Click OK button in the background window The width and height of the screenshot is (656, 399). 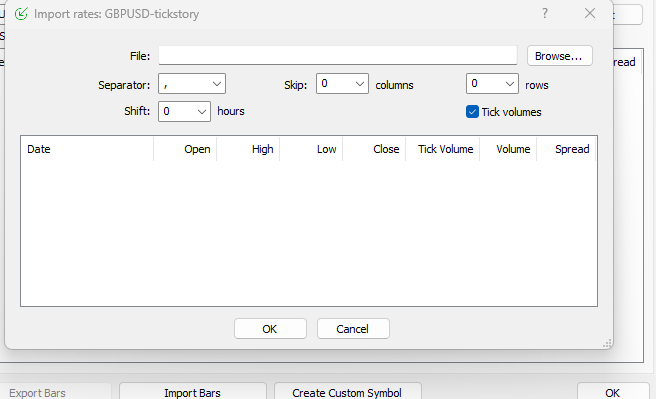pyautogui.click(x=613, y=392)
